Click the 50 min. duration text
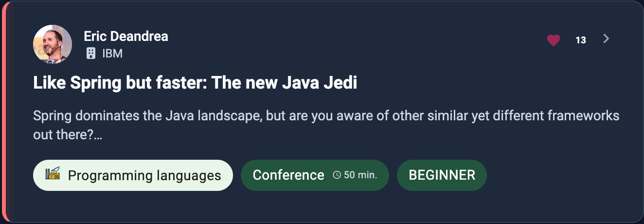Image resolution: width=644 pixels, height=224 pixels. pos(360,175)
